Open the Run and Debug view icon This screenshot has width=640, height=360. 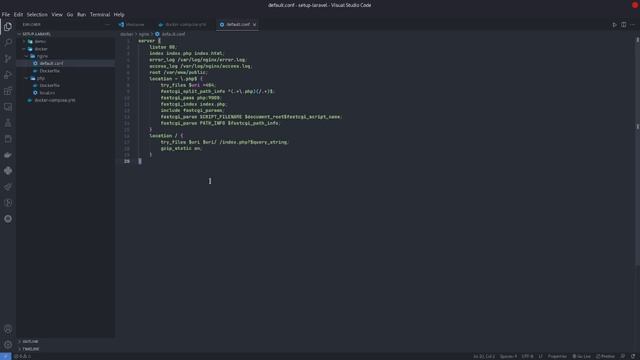(x=8, y=75)
